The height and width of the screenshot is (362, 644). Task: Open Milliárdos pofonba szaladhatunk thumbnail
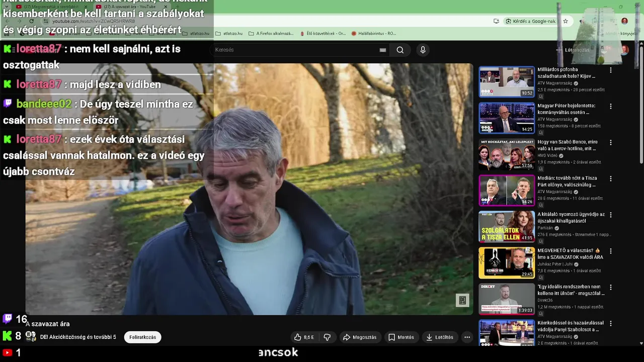(506, 81)
